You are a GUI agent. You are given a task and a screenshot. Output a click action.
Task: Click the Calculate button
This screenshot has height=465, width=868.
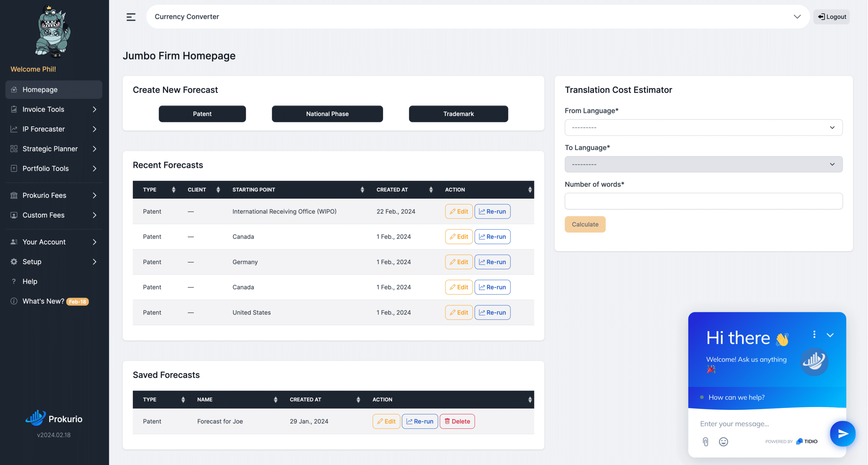click(585, 224)
